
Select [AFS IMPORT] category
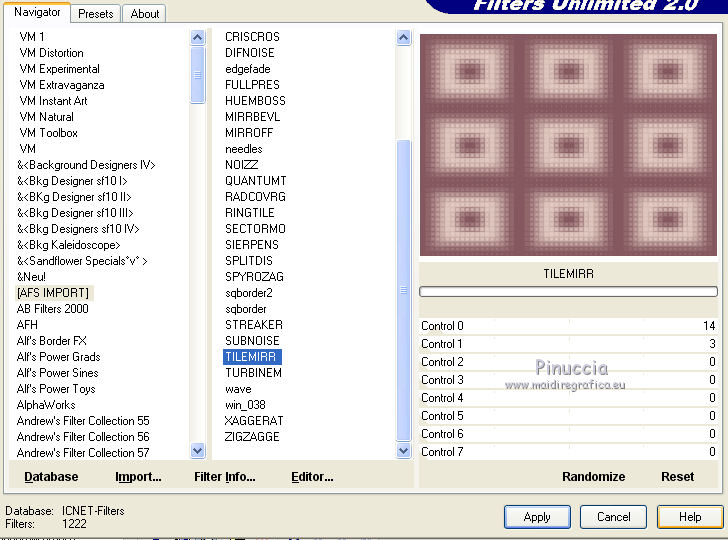(53, 293)
